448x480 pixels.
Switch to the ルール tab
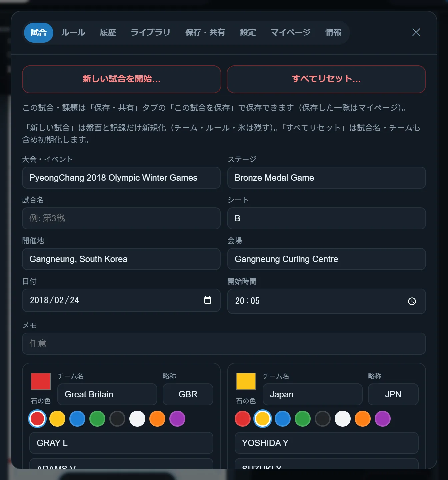tap(73, 32)
